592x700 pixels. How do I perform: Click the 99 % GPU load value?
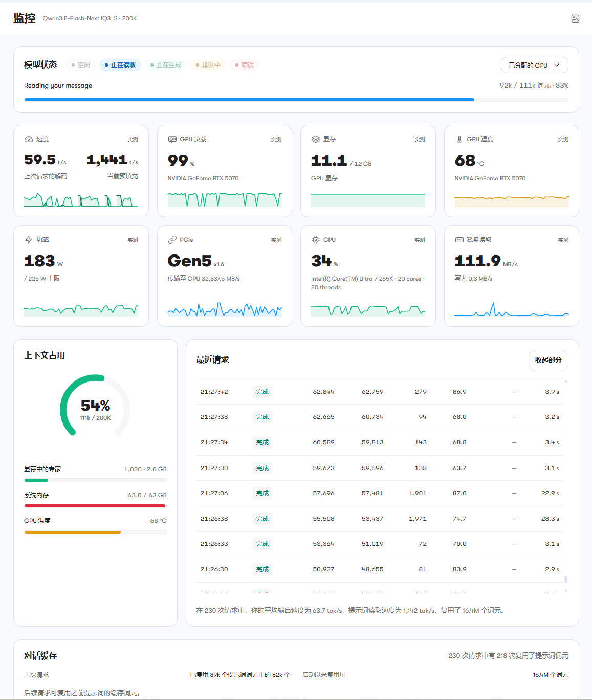pos(181,161)
